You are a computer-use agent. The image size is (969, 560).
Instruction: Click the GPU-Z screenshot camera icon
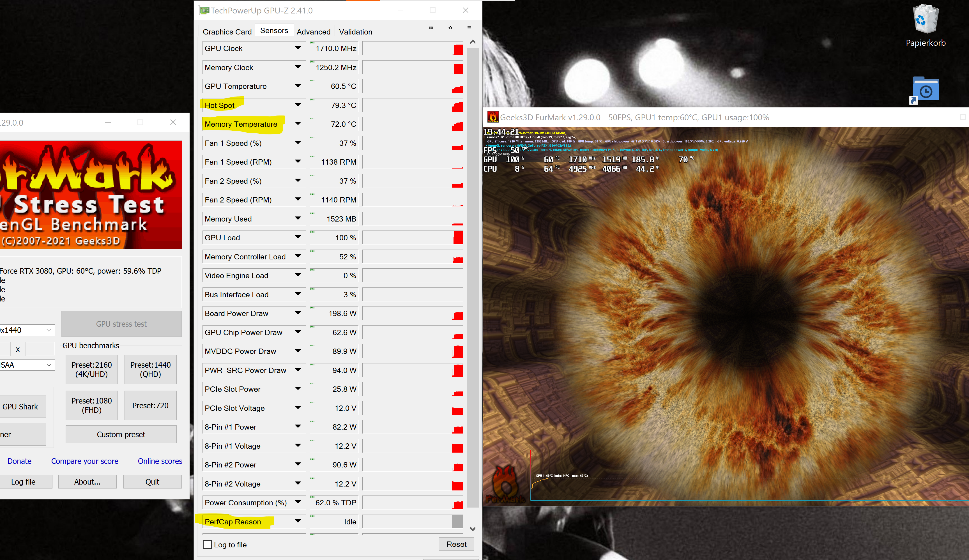pyautogui.click(x=431, y=28)
